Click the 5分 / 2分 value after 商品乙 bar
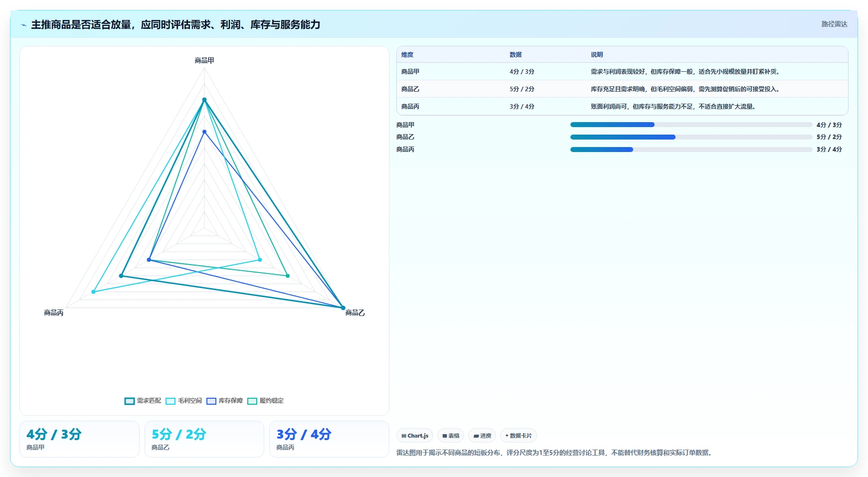Screen dimensions: 868x477 coord(829,137)
